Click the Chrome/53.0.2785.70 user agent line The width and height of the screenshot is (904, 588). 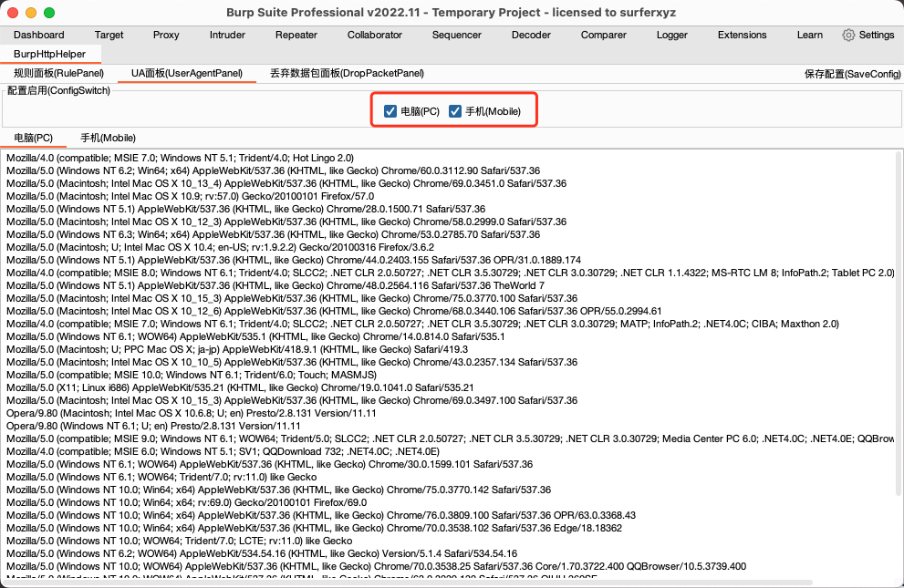coord(274,234)
